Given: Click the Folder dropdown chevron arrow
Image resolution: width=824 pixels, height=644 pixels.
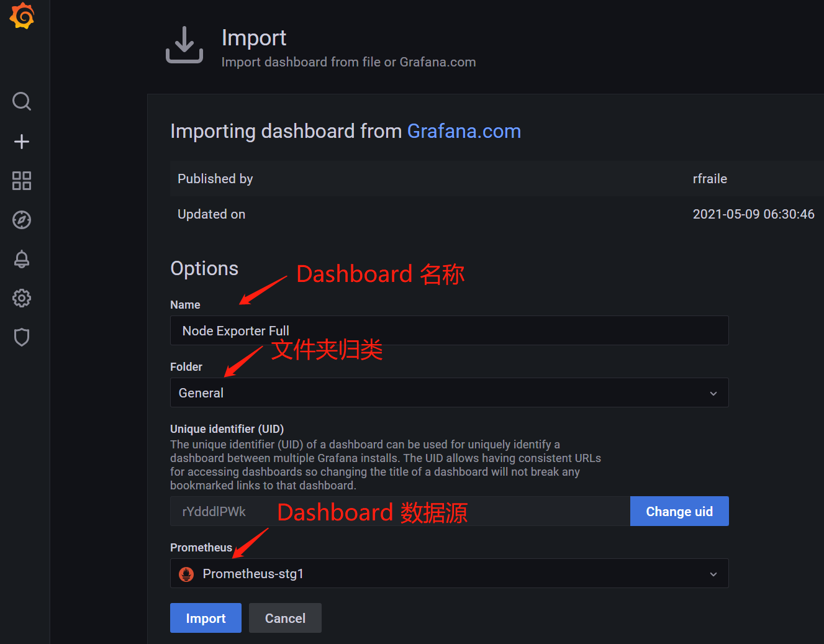Looking at the screenshot, I should [712, 392].
